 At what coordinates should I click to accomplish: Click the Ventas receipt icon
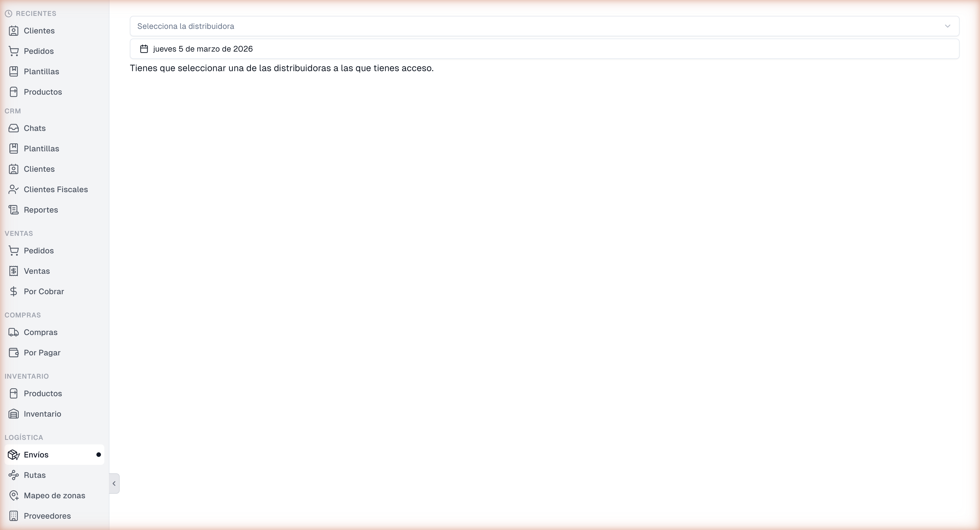[14, 271]
